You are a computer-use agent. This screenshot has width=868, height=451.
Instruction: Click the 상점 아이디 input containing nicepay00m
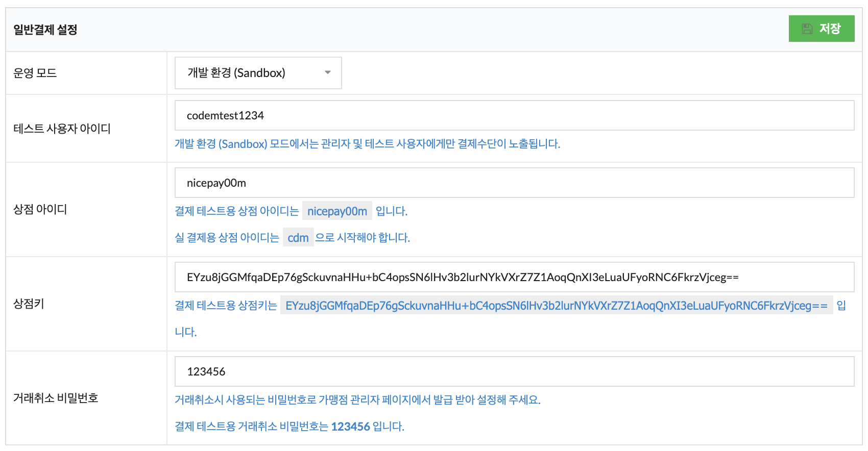[515, 183]
